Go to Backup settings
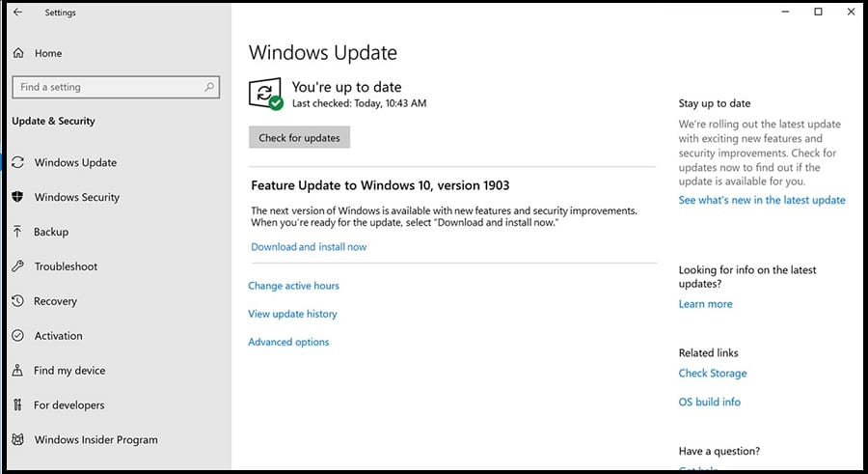 (51, 232)
